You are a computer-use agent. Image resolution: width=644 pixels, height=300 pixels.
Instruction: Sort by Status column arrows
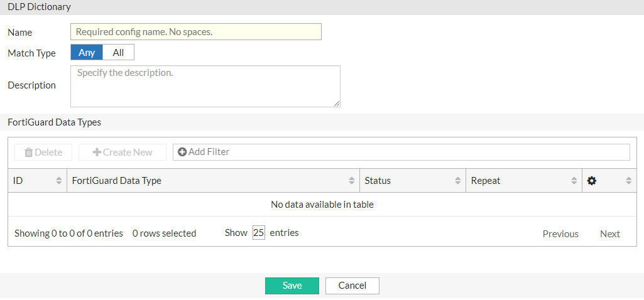click(458, 181)
